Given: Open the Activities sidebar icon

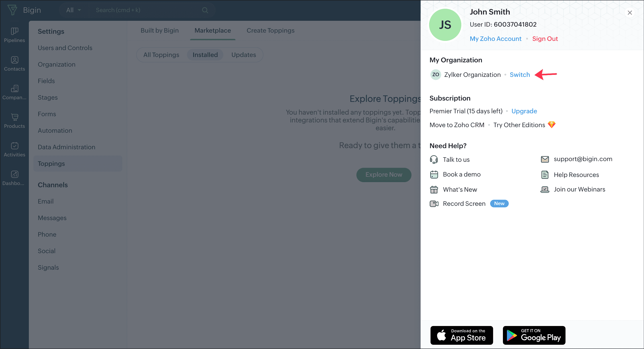Looking at the screenshot, I should tap(15, 146).
